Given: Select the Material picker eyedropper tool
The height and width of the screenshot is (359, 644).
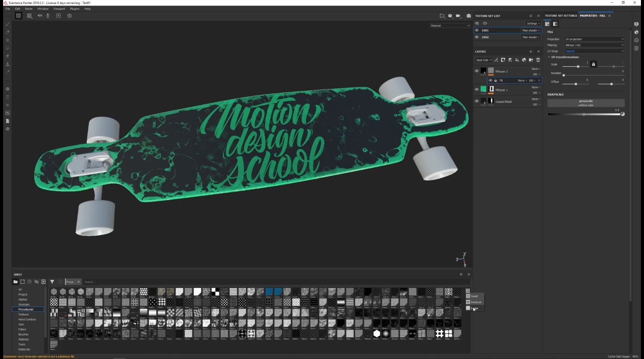Looking at the screenshot, I should click(x=7, y=72).
